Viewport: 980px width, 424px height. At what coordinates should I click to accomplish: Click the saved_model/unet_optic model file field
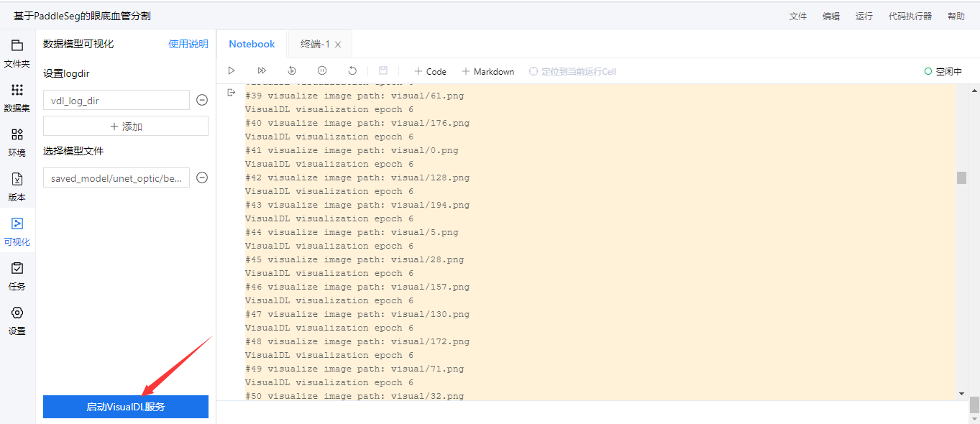click(x=116, y=178)
